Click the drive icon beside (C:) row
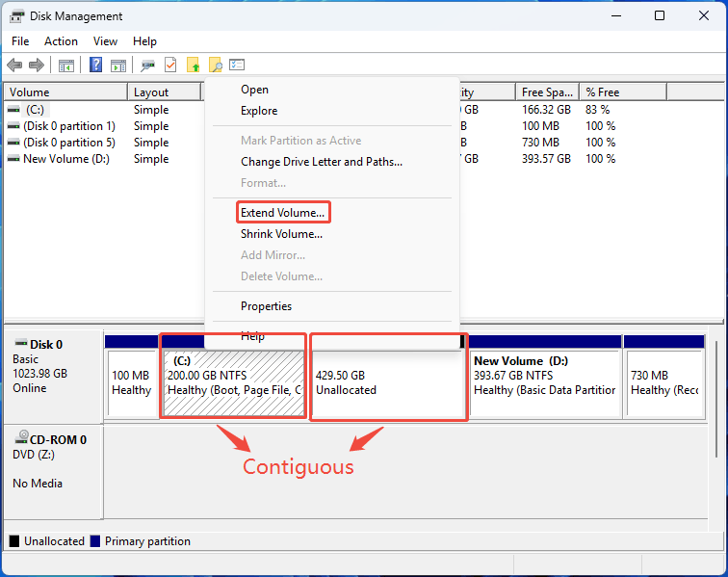Screen dimensions: 728x577 [x=13, y=110]
